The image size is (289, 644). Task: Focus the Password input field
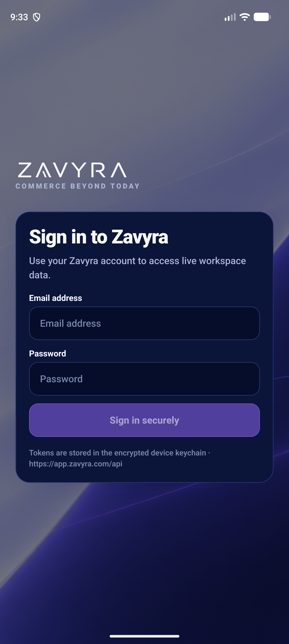click(144, 379)
